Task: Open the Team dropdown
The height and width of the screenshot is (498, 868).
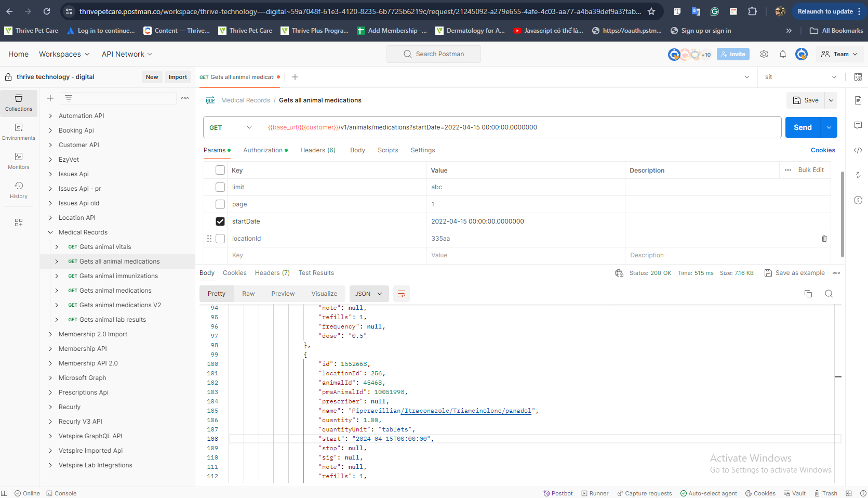Action: coord(839,54)
